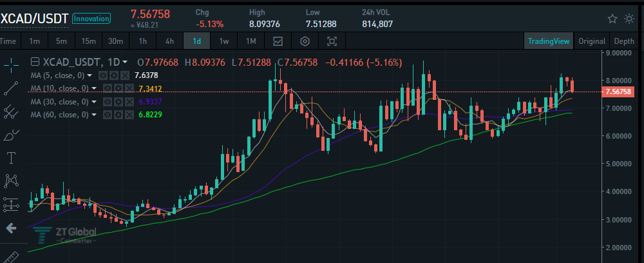Select the 1w timeframe
The width and height of the screenshot is (644, 263).
[224, 41]
